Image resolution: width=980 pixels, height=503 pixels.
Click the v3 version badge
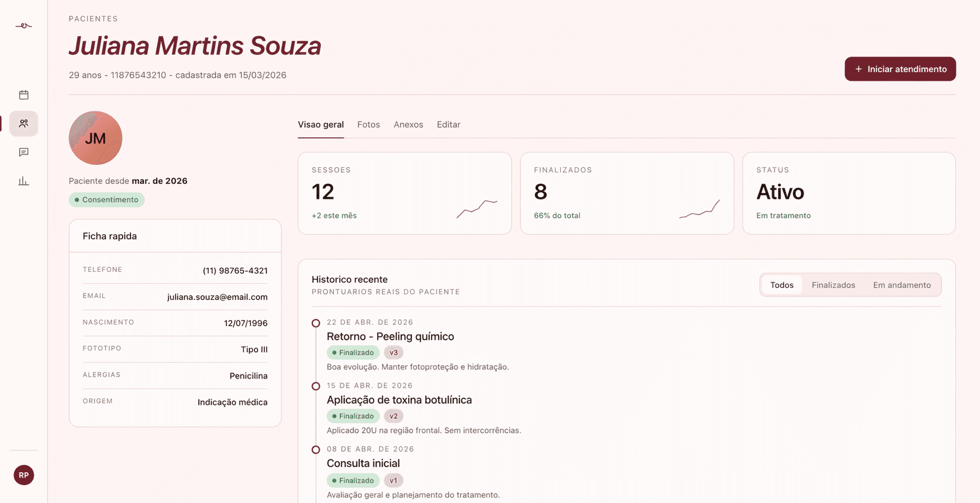393,353
